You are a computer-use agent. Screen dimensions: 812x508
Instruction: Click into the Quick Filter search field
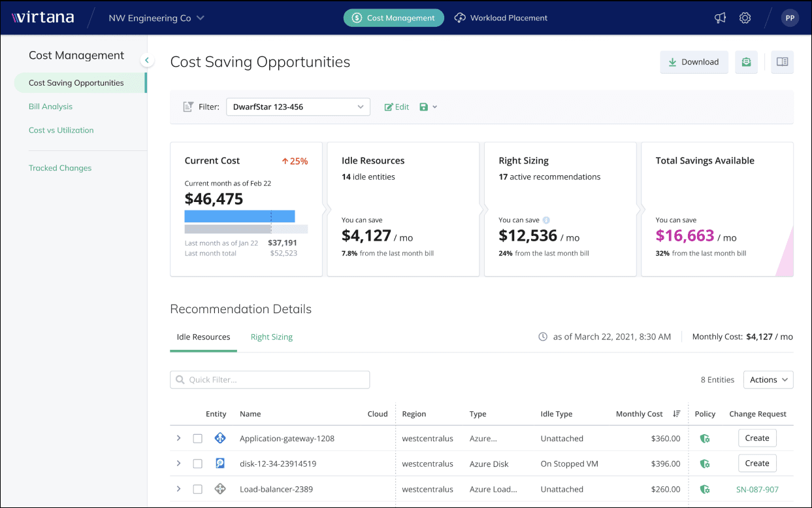coord(270,380)
